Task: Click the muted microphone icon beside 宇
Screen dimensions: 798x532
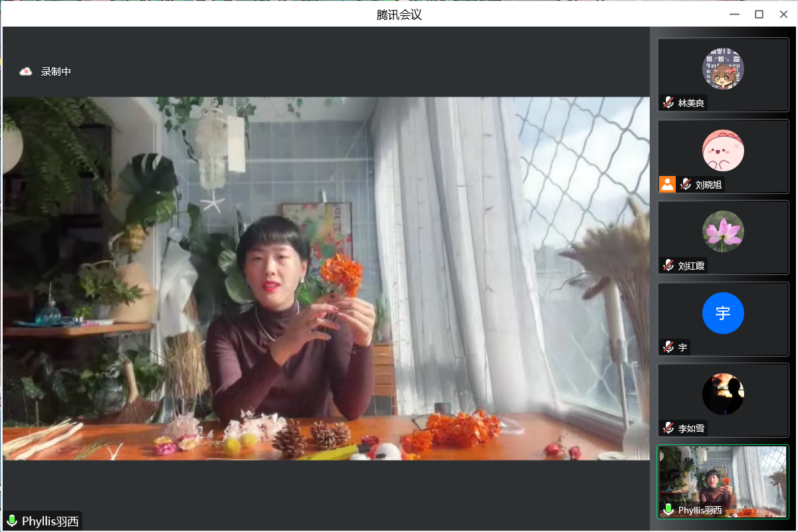Action: (x=668, y=347)
